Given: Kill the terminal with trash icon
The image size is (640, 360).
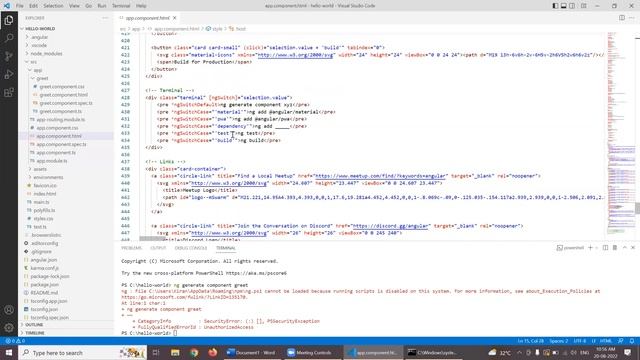Looking at the screenshot, I should tap(615, 248).
